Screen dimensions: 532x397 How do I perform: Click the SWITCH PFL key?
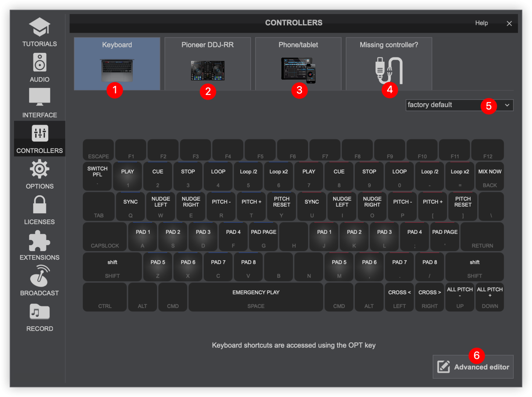[x=97, y=176]
